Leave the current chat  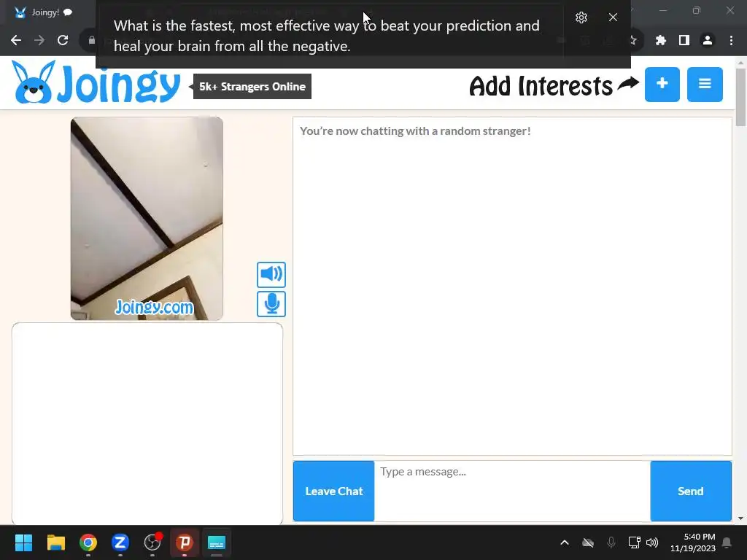point(334,491)
